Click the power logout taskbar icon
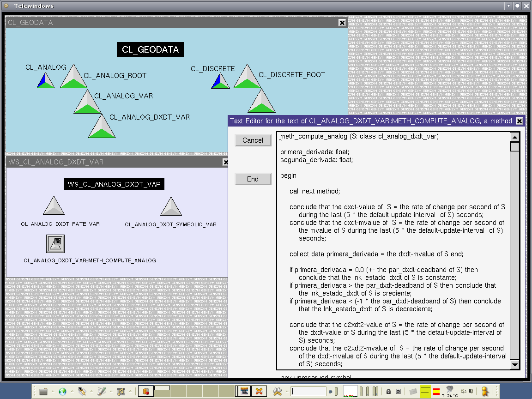The width and height of the screenshot is (532, 399). (x=399, y=391)
